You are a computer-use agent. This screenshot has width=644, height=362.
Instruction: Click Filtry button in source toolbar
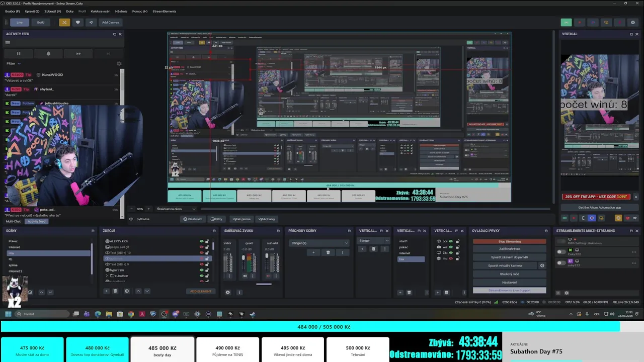217,219
